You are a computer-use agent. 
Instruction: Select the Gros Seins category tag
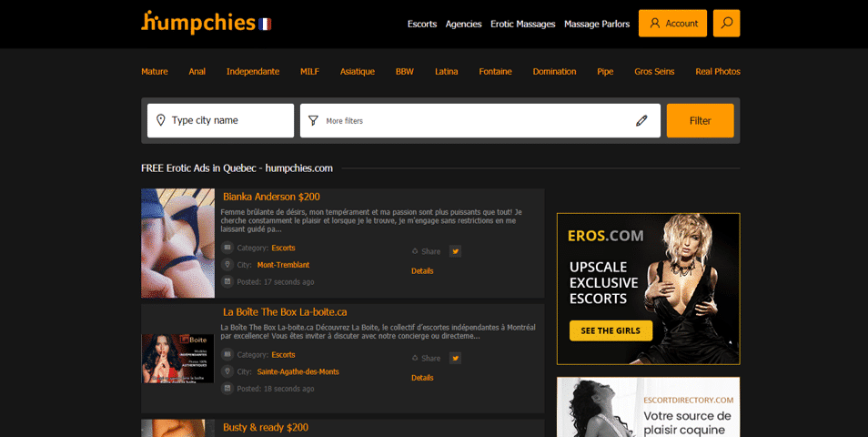(x=654, y=71)
